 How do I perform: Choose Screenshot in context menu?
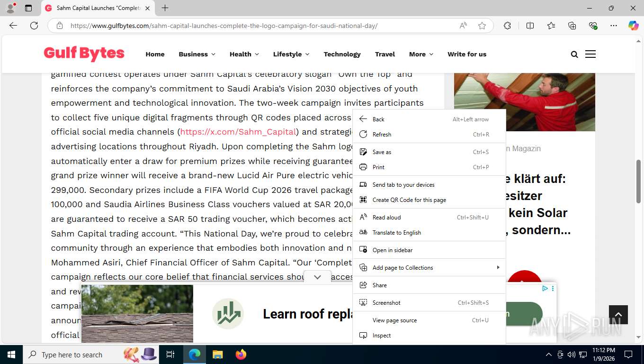click(x=429, y=302)
